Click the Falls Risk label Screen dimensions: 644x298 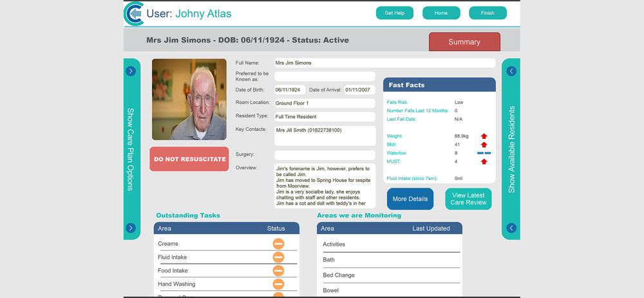pyautogui.click(x=397, y=102)
